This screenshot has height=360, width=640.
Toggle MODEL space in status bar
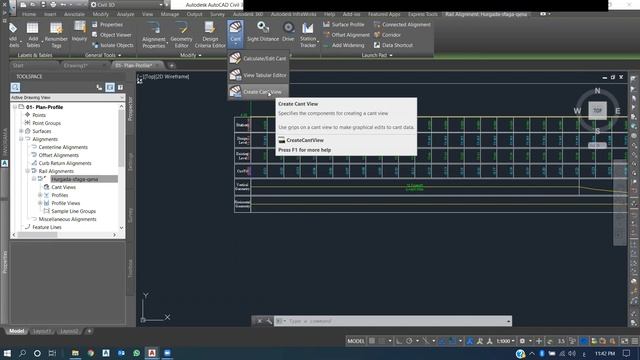click(x=356, y=341)
